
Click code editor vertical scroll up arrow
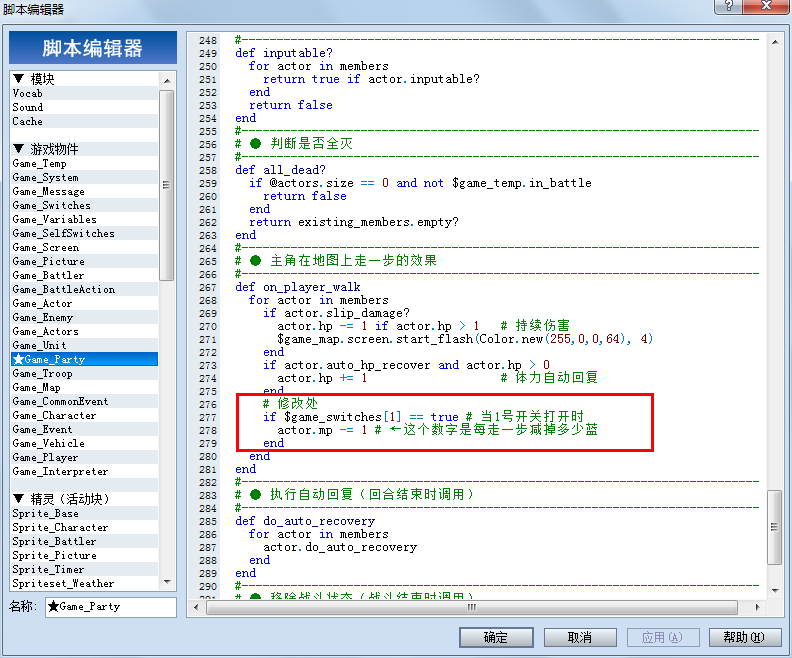(774, 42)
